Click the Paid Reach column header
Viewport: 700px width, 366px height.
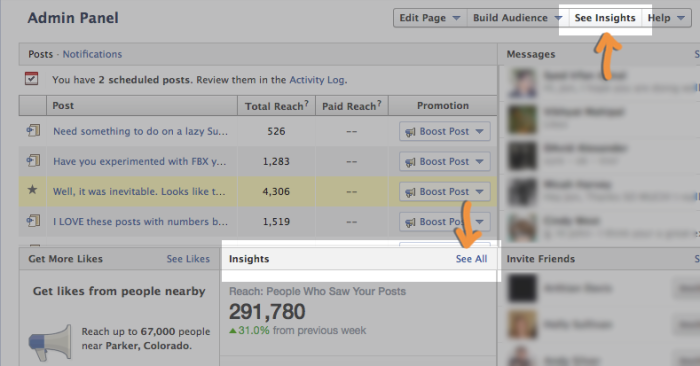point(352,106)
